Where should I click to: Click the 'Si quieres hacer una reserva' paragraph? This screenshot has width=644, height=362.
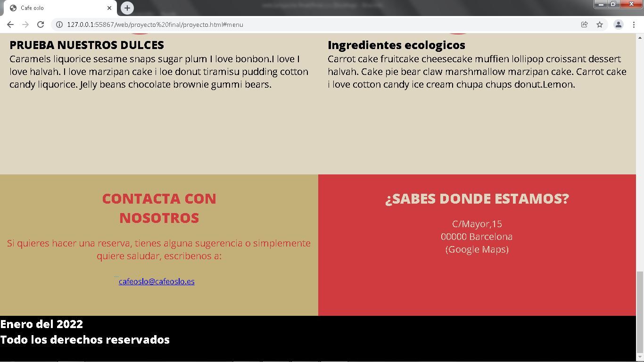tap(159, 249)
